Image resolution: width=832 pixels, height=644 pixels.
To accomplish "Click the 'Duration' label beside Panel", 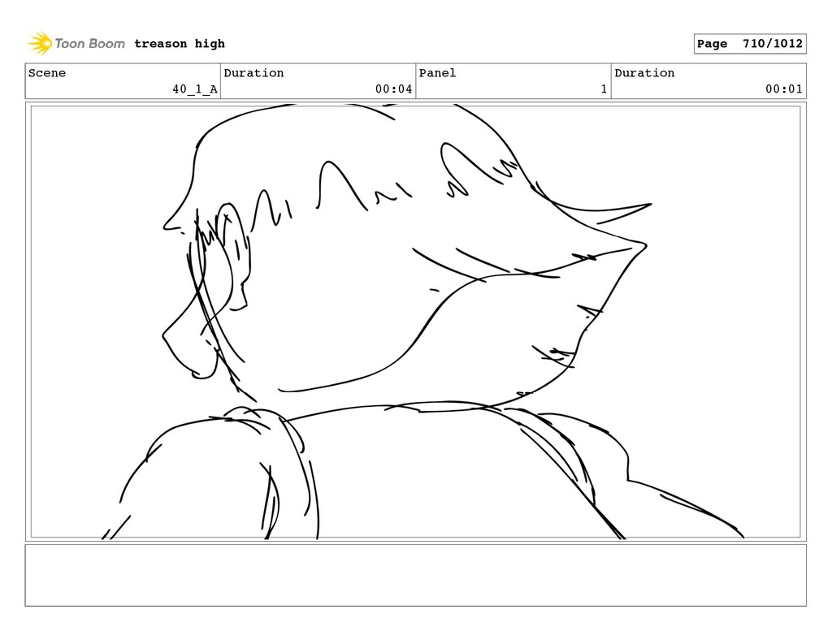I will pyautogui.click(x=644, y=73).
